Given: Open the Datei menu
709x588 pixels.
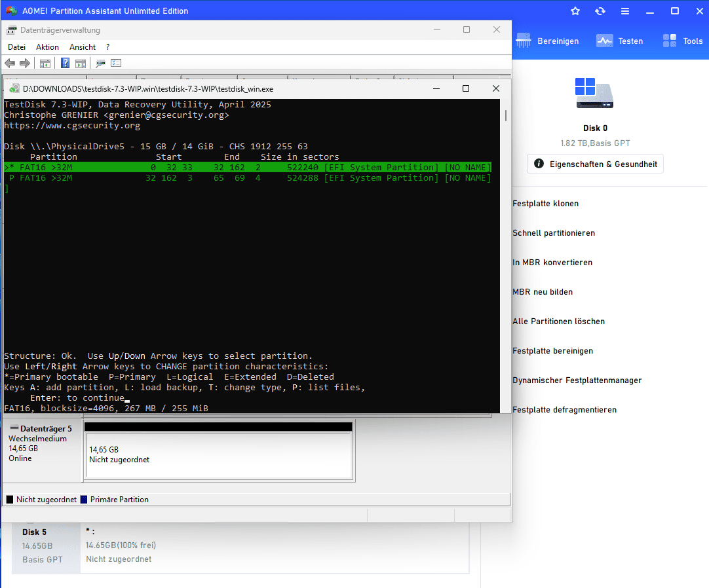Looking at the screenshot, I should tap(17, 47).
